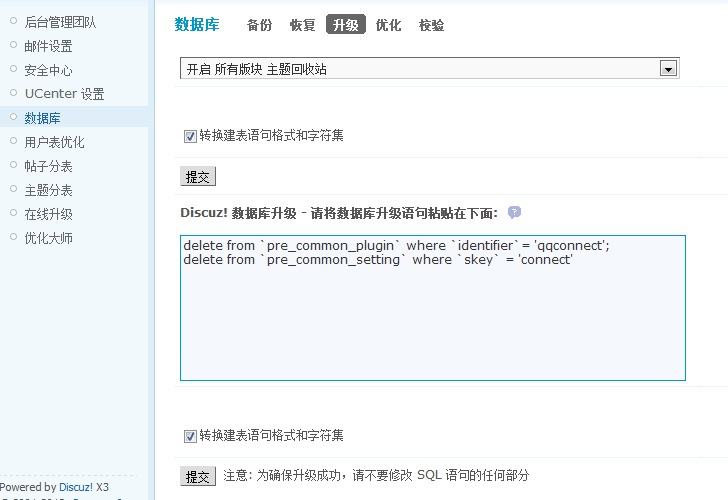Go to 在线升级 in the sidebar

(x=48, y=214)
